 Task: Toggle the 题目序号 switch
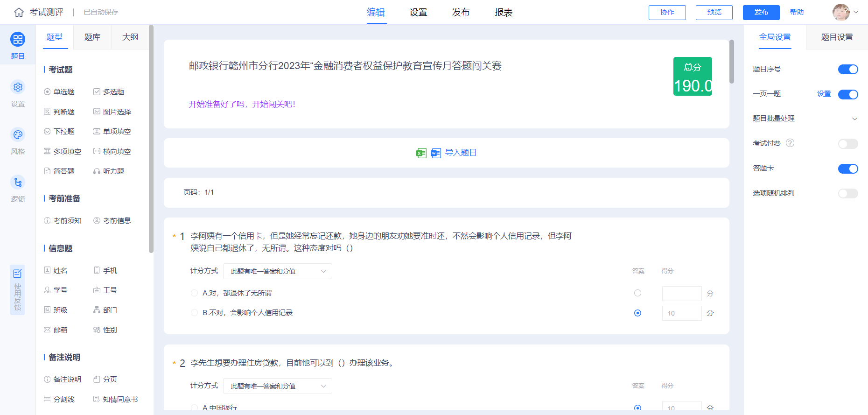848,70
